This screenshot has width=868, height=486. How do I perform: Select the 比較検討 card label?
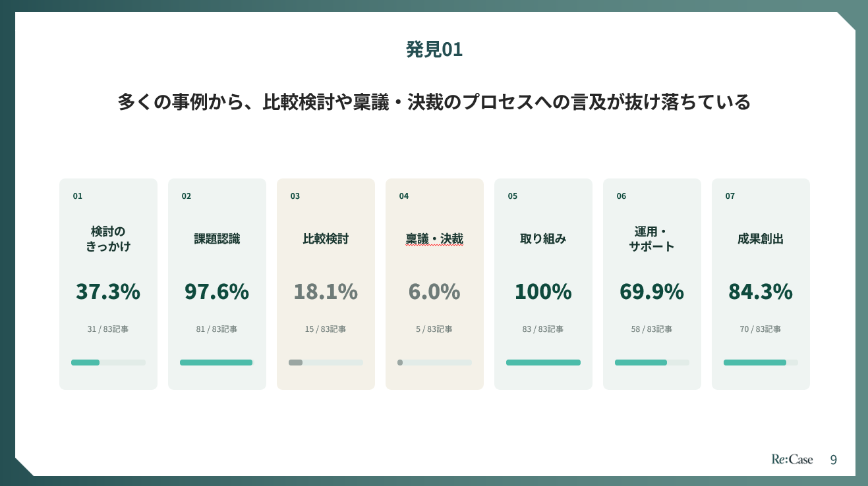click(x=326, y=239)
